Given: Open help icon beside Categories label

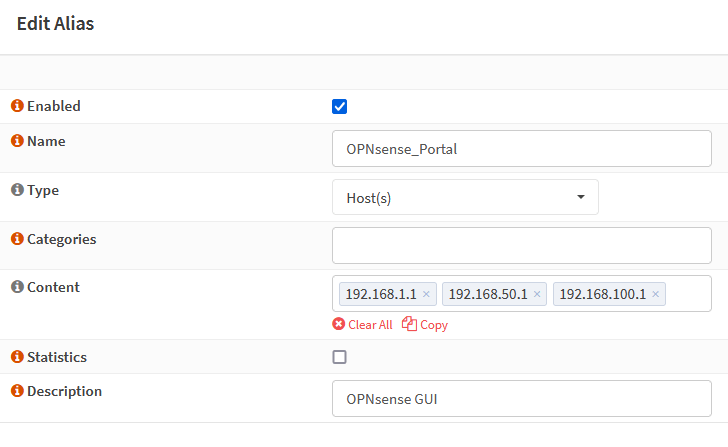Looking at the screenshot, I should pos(16,239).
